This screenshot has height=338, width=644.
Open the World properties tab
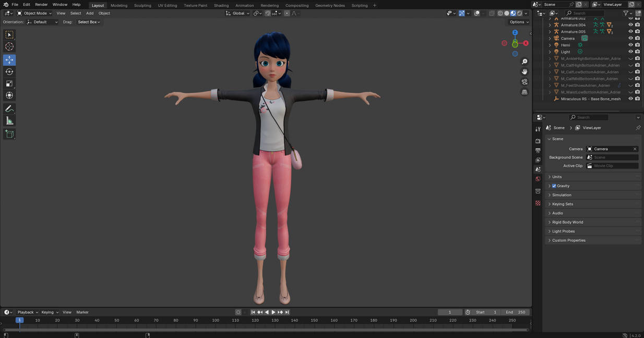pyautogui.click(x=538, y=179)
